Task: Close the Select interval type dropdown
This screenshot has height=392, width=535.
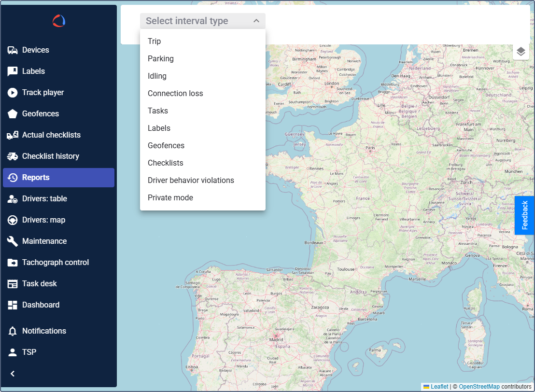Action: 256,21
